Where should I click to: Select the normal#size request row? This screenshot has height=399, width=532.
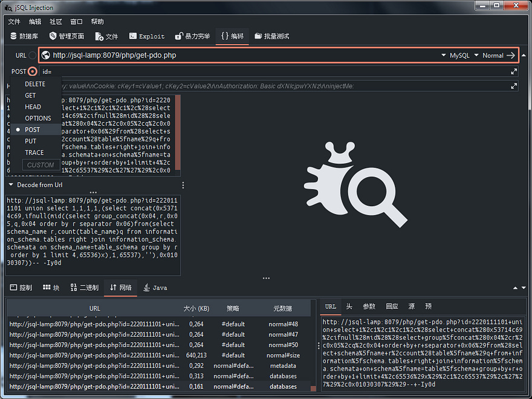pyautogui.click(x=159, y=355)
